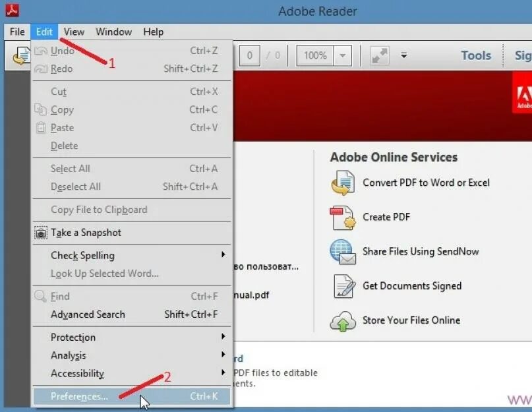Click the SendNow globe and envelope icon
This screenshot has width=532, height=412.
(343, 252)
